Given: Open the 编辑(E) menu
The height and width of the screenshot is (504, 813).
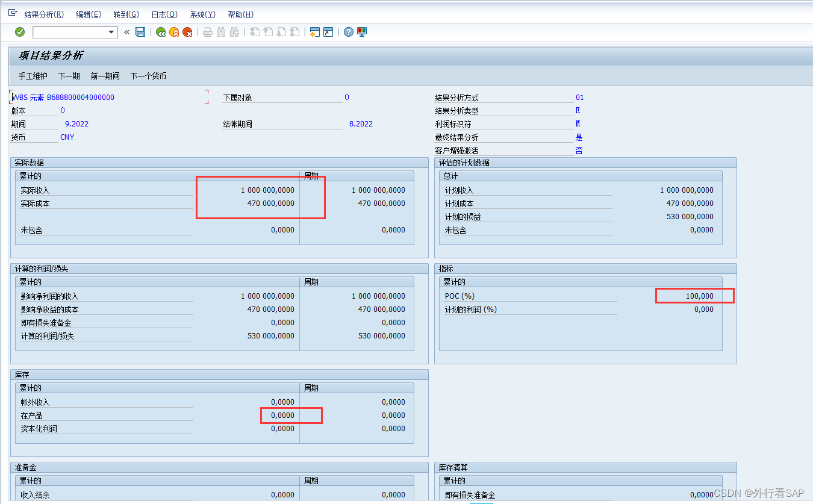Looking at the screenshot, I should click(x=89, y=14).
